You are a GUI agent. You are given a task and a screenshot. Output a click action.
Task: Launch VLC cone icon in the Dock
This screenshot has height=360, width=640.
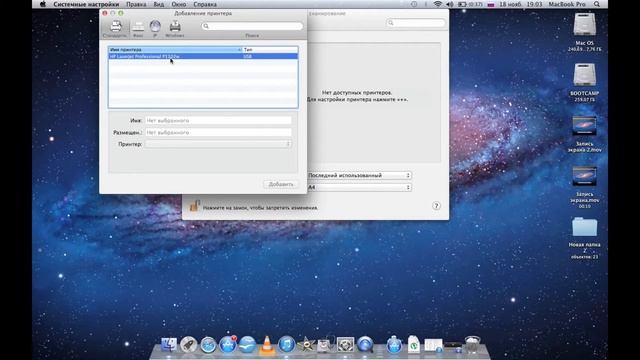coord(267,345)
